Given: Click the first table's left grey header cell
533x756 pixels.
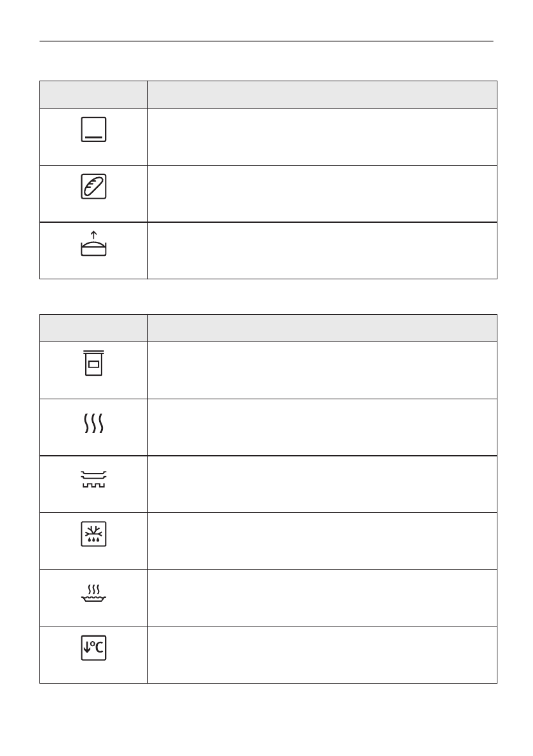Looking at the screenshot, I should click(93, 95).
